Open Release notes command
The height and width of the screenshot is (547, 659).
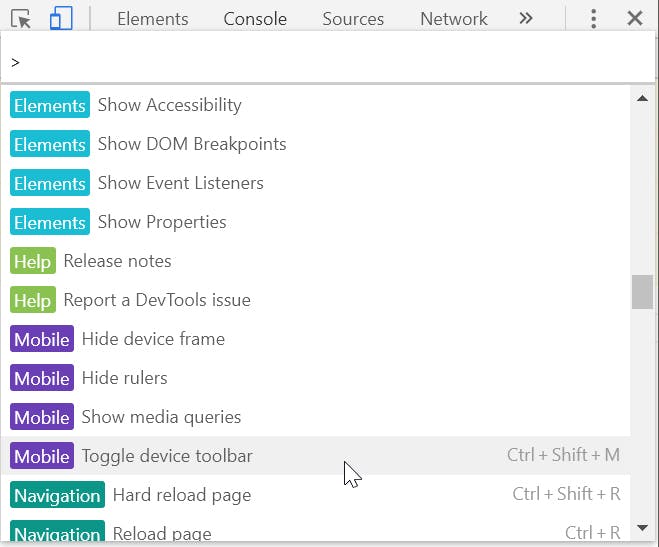click(x=117, y=261)
